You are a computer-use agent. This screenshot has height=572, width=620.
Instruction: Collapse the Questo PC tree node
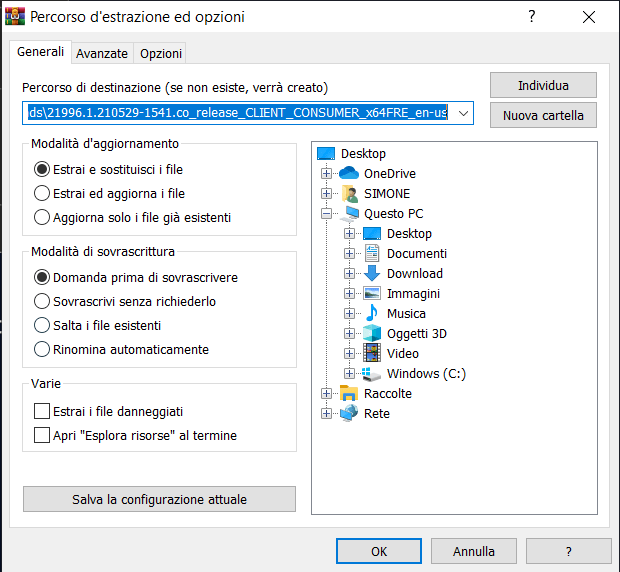[326, 214]
